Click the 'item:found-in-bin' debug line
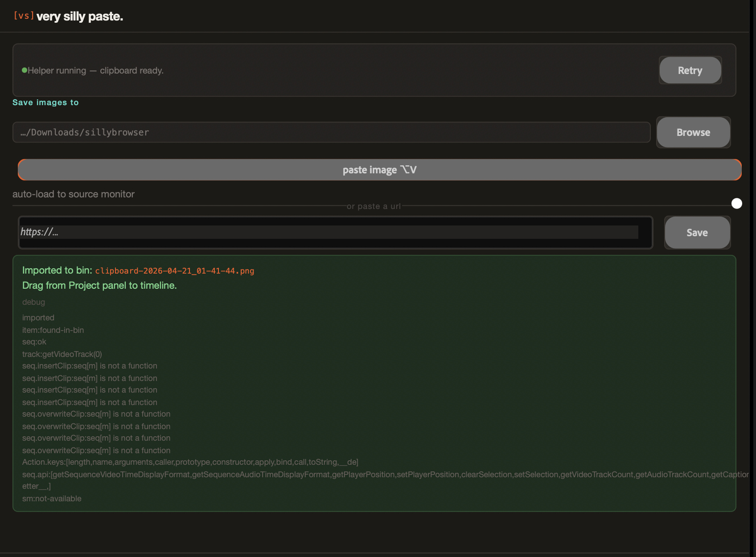The image size is (756, 557). [x=53, y=330]
